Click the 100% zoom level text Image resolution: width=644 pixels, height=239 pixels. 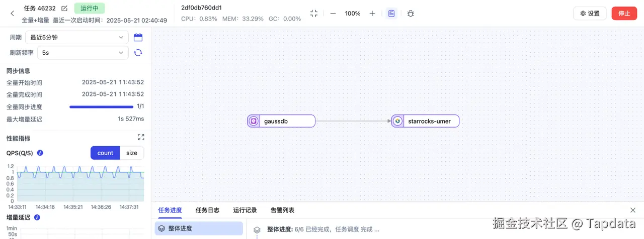(x=353, y=14)
